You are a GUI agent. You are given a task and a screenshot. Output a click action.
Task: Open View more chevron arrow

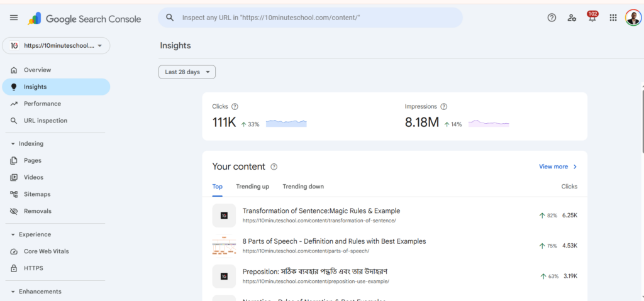pos(575,167)
